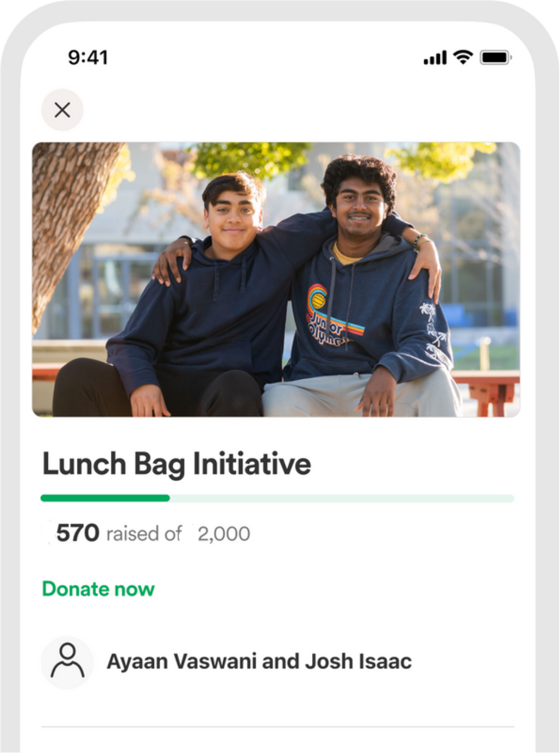Click the unfilled pale section of progress bar
The width and height of the screenshot is (560, 753).
click(x=342, y=498)
